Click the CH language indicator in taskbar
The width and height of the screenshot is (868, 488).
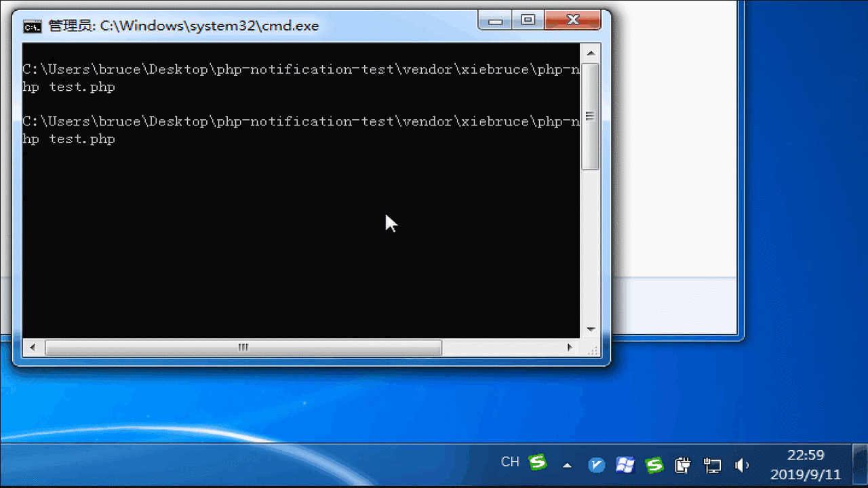pos(510,462)
